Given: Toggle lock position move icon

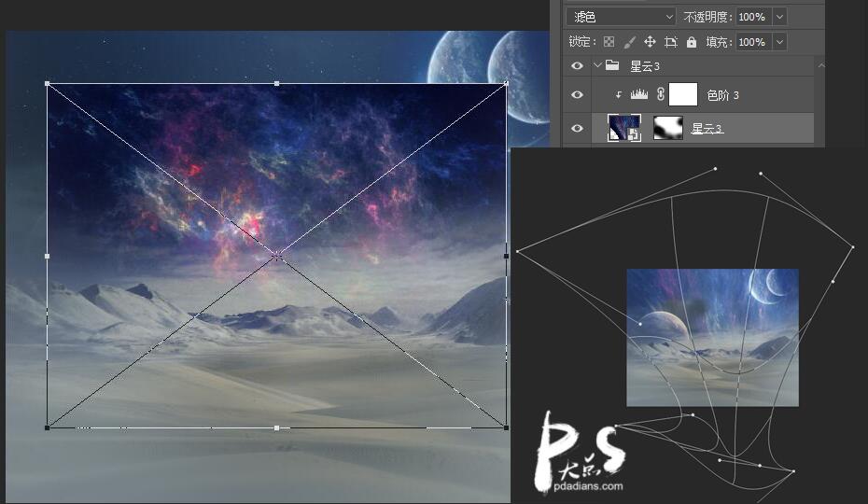Looking at the screenshot, I should (x=650, y=42).
